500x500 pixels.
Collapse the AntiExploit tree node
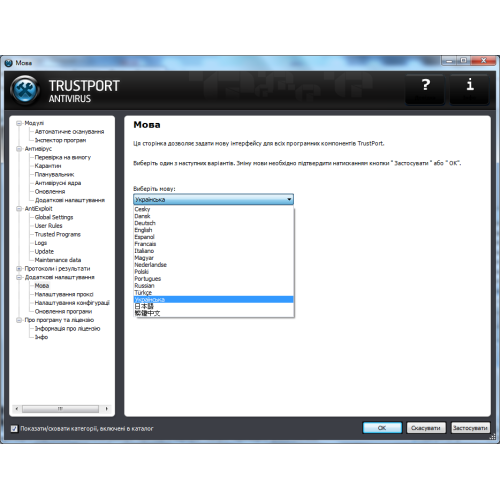click(x=19, y=209)
